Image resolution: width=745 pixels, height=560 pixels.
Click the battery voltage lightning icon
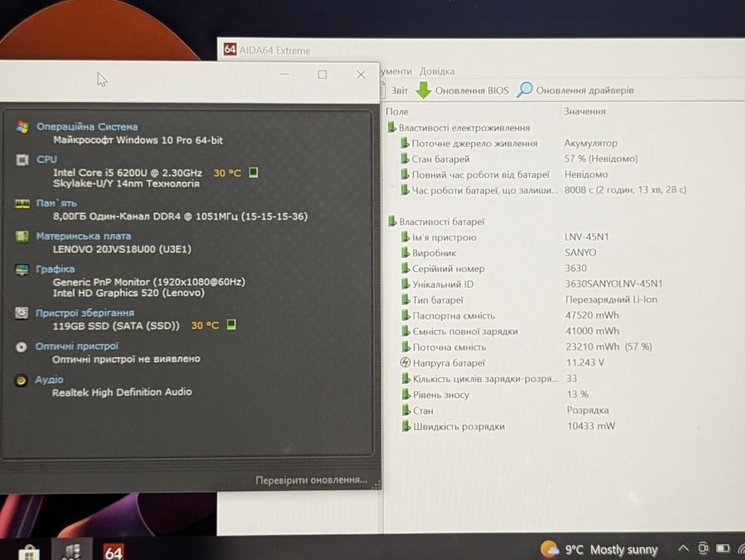pos(405,362)
